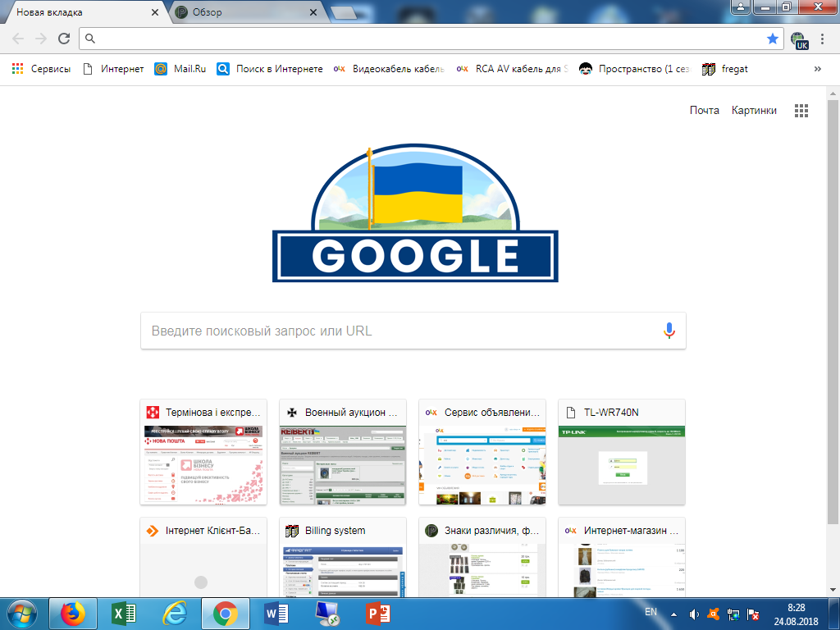Image resolution: width=840 pixels, height=630 pixels.
Task: Launch Firefox from taskbar
Action: coord(73,614)
